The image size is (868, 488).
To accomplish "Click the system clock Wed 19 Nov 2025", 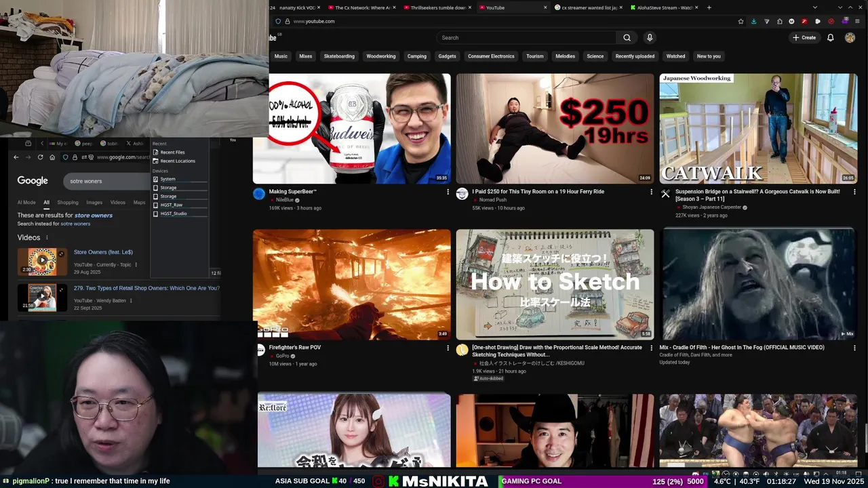I will coord(835,481).
